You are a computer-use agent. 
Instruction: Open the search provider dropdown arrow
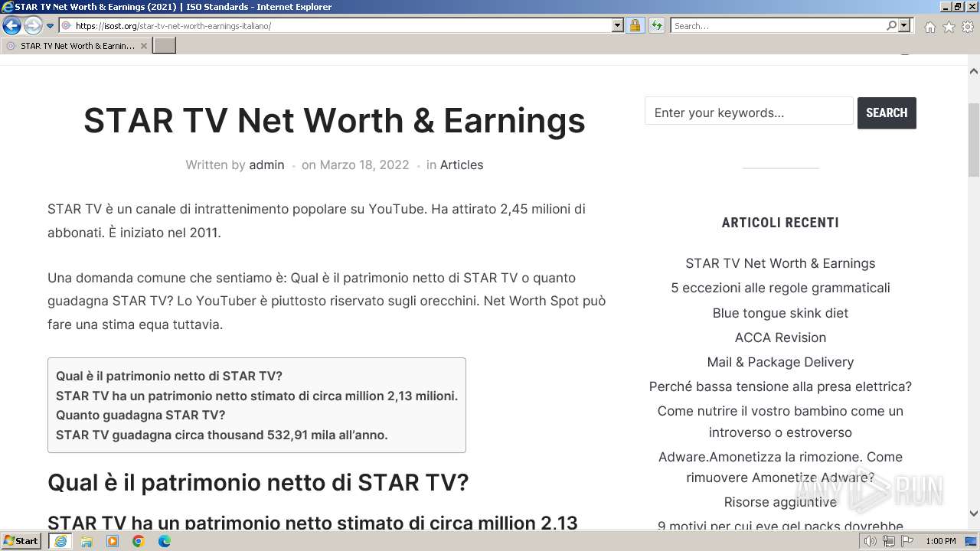tap(904, 26)
